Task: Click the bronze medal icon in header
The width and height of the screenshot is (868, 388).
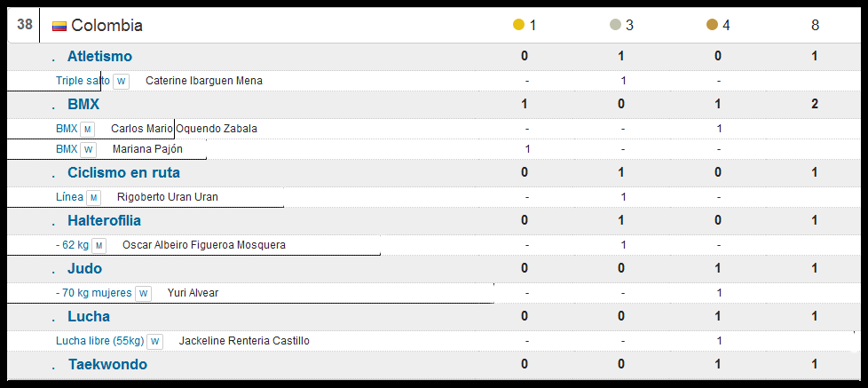Action: [x=712, y=25]
